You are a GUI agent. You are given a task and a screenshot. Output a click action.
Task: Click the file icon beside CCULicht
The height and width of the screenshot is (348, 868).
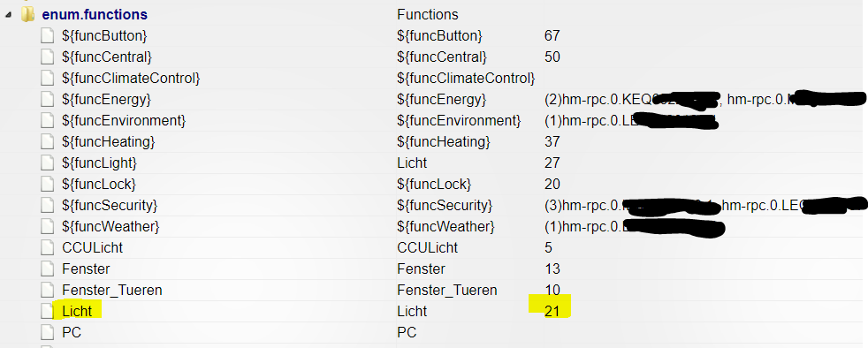(x=48, y=247)
